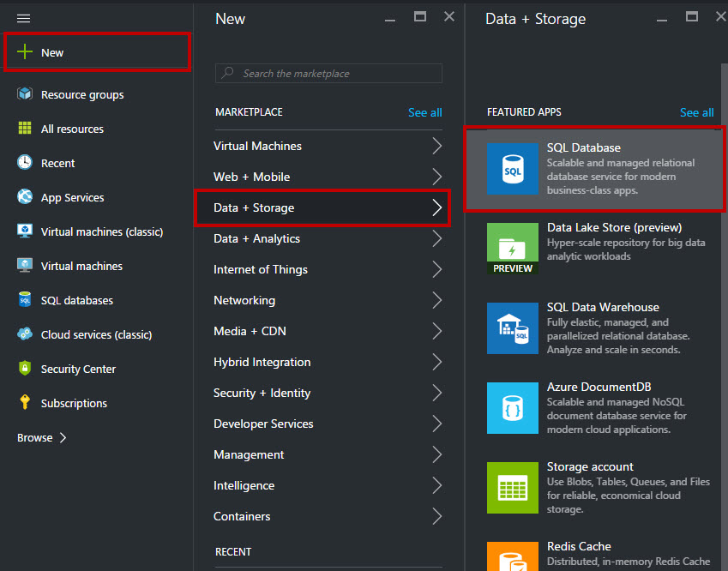Expand Data + Analytics category chevron
The height and width of the screenshot is (571, 728).
tap(437, 238)
